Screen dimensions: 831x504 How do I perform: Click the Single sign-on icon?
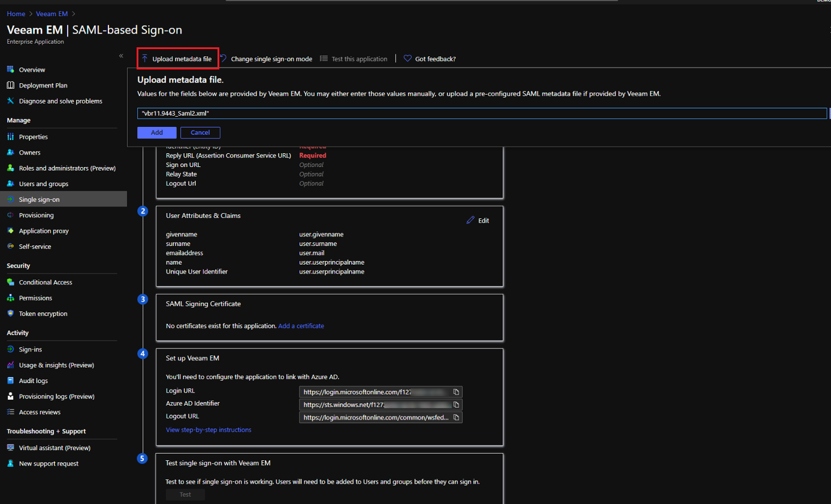pyautogui.click(x=10, y=199)
